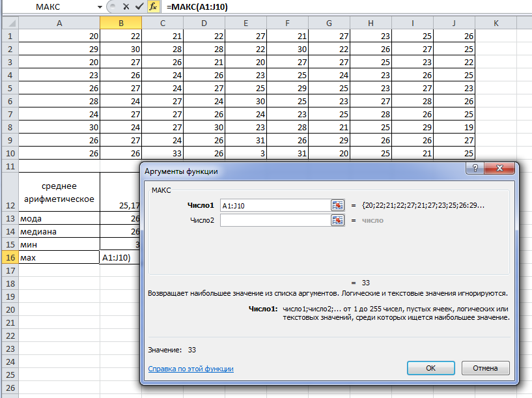The width and height of the screenshot is (532, 398).
Task: Click cell A13 labeled мода
Action: [x=59, y=218]
